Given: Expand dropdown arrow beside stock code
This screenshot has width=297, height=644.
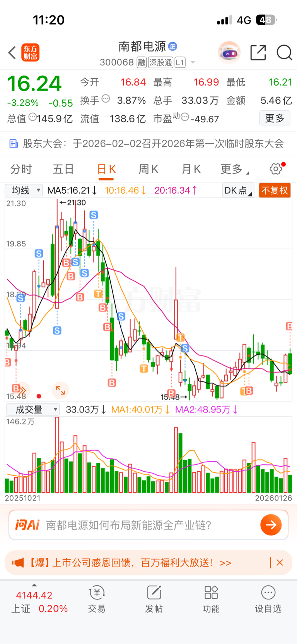Looking at the screenshot, I should 193,62.
